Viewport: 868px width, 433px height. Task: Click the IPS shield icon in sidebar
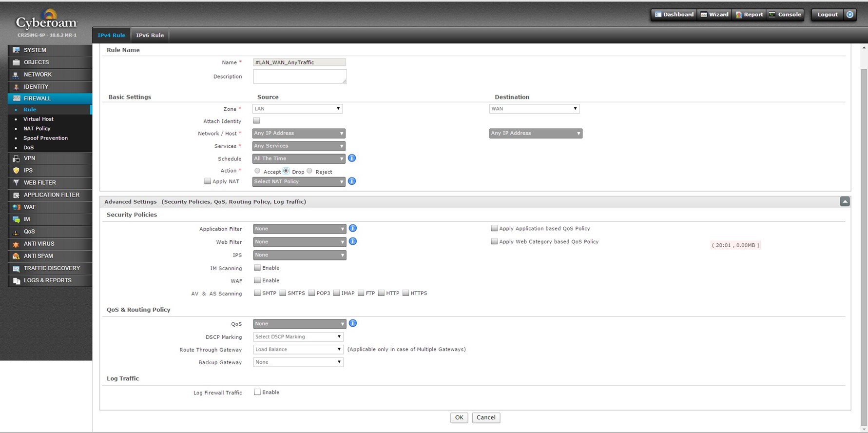click(x=16, y=171)
